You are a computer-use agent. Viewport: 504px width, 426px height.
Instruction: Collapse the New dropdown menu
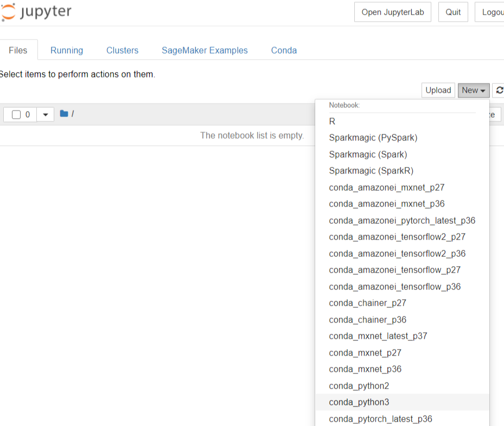474,90
